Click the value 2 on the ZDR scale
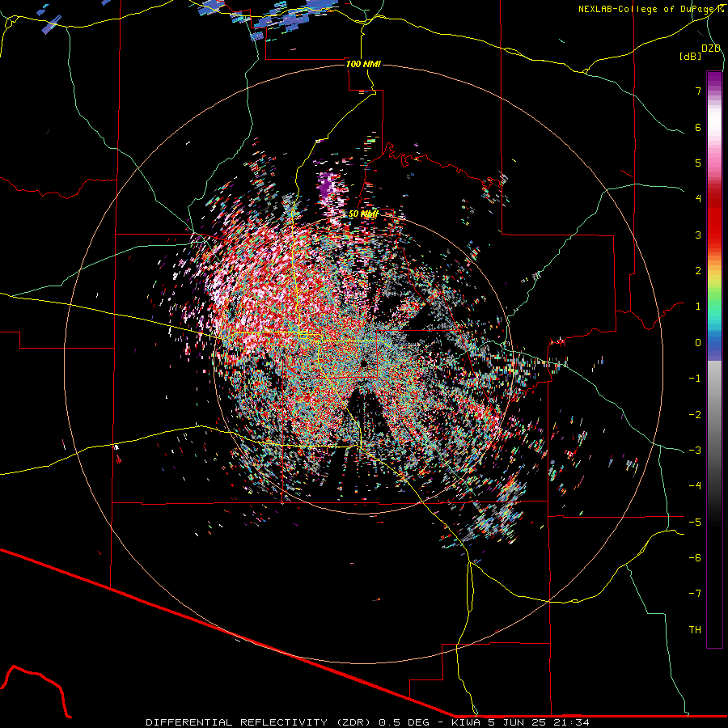The width and height of the screenshot is (728, 728). click(698, 271)
